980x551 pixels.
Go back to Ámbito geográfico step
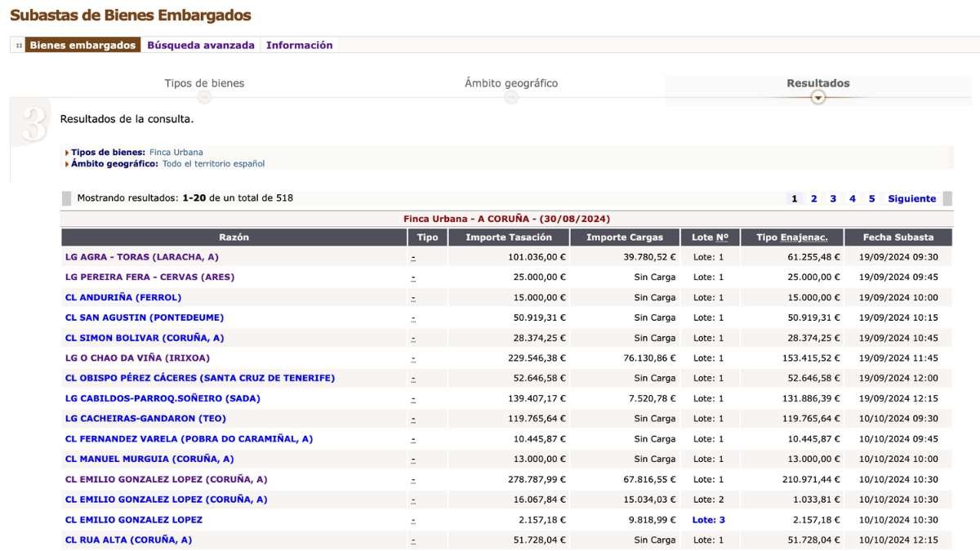511,83
